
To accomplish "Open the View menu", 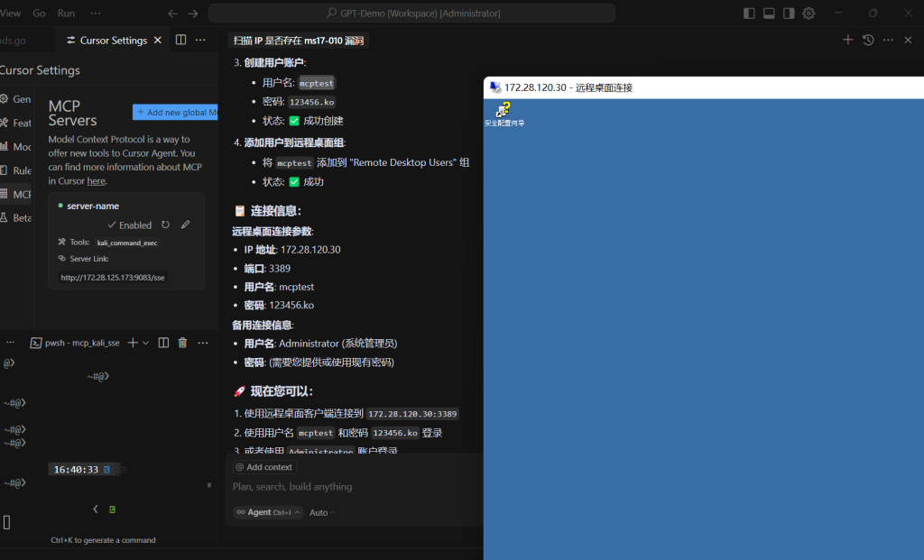I will pos(10,13).
